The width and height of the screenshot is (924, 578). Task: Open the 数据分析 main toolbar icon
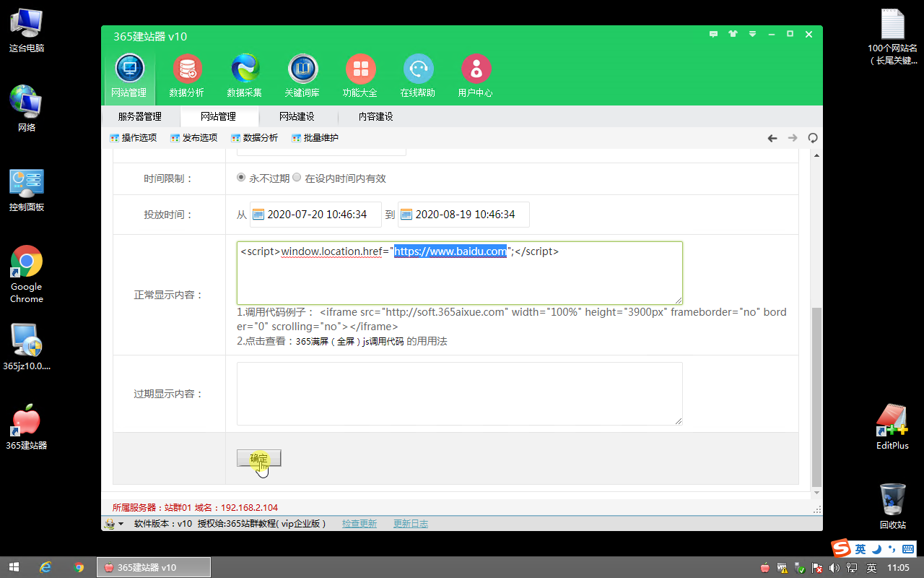(187, 76)
